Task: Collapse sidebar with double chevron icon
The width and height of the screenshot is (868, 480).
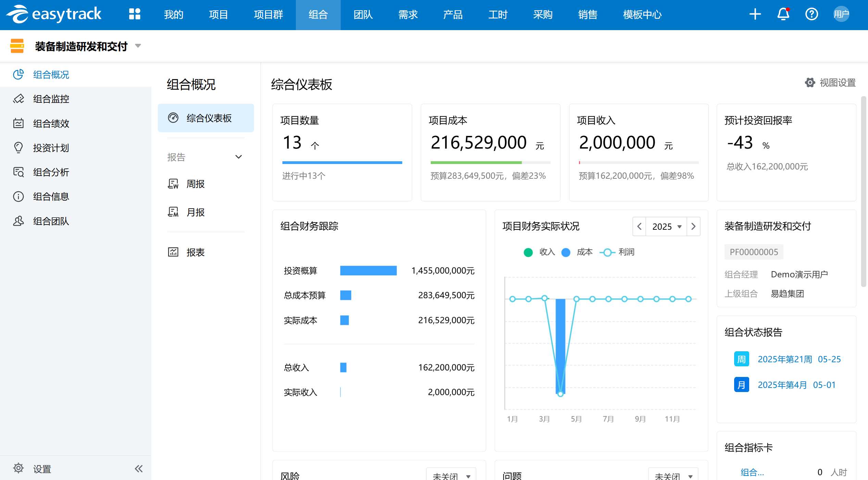Action: (x=139, y=468)
